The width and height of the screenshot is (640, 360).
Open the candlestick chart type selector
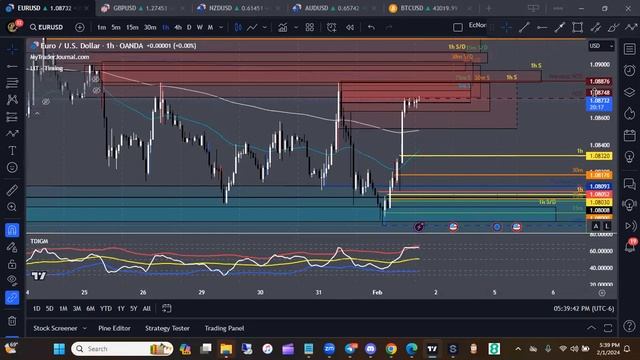point(238,27)
